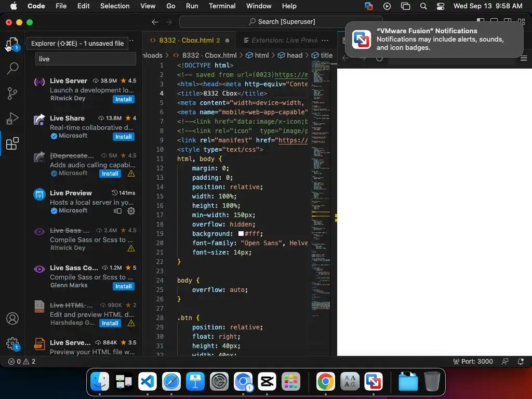Open the Search view in activity bar
Screen dimensions: 532x399
[x=12, y=68]
